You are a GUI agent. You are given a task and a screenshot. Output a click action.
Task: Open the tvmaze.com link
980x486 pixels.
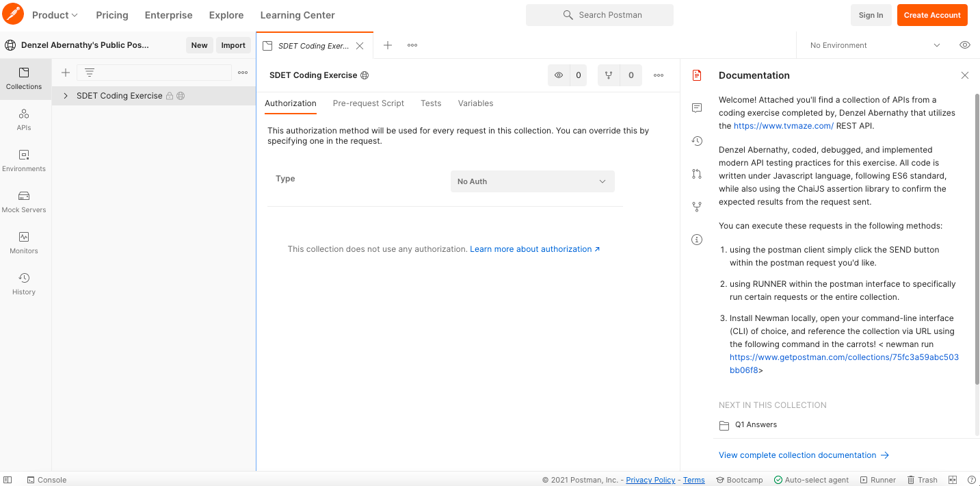click(784, 126)
